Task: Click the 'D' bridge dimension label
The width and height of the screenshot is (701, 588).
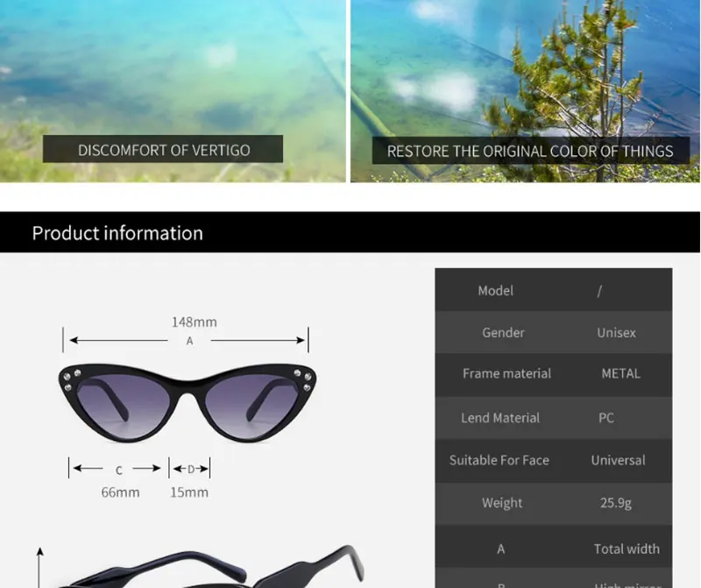Action: tap(191, 469)
